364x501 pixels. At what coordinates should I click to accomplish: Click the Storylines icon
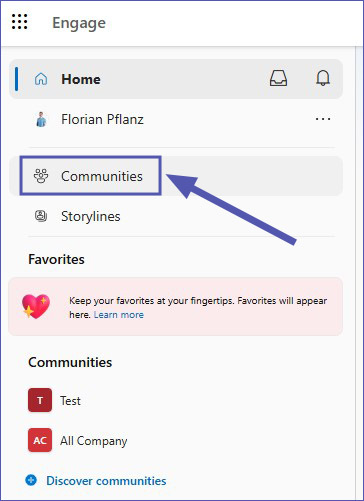(x=41, y=216)
